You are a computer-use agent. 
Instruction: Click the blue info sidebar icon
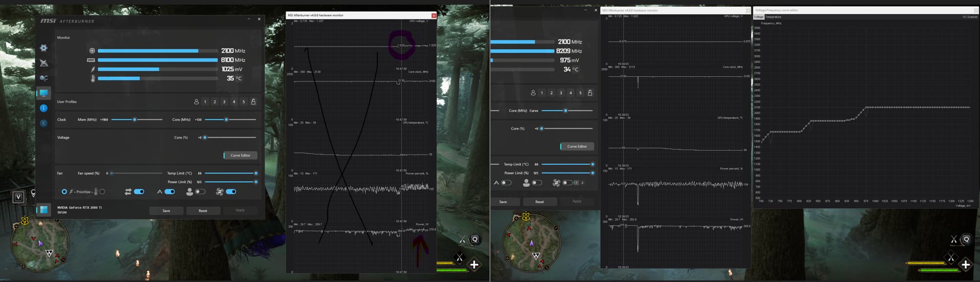click(x=44, y=108)
